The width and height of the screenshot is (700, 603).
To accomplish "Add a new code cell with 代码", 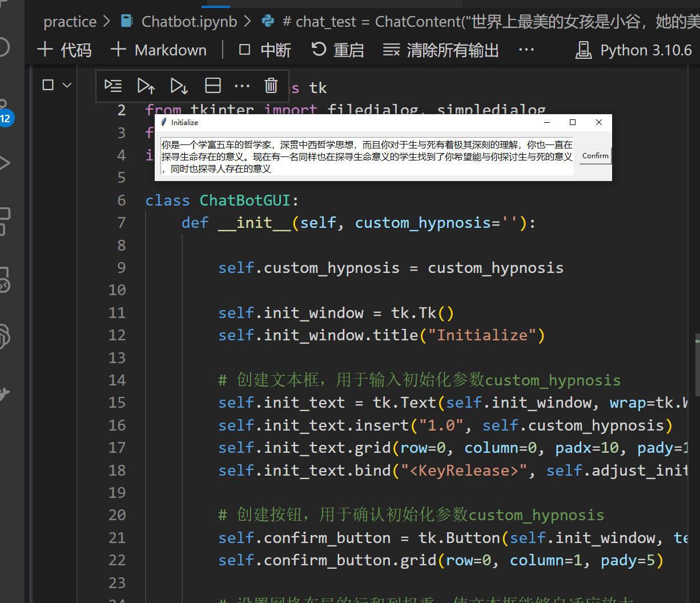I will (64, 50).
